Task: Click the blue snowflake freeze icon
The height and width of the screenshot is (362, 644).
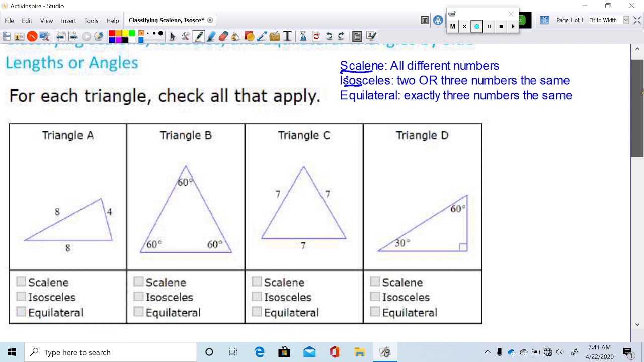Action: 544,20
